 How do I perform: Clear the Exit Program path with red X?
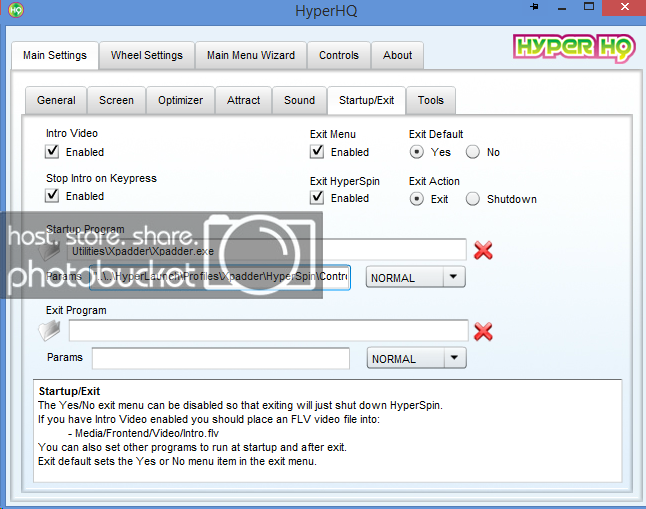483,331
